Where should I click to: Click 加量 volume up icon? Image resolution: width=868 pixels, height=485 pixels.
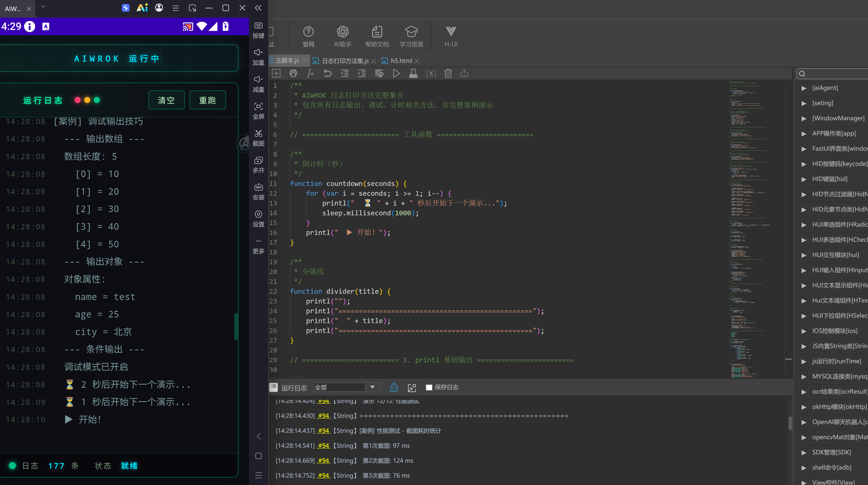(259, 57)
